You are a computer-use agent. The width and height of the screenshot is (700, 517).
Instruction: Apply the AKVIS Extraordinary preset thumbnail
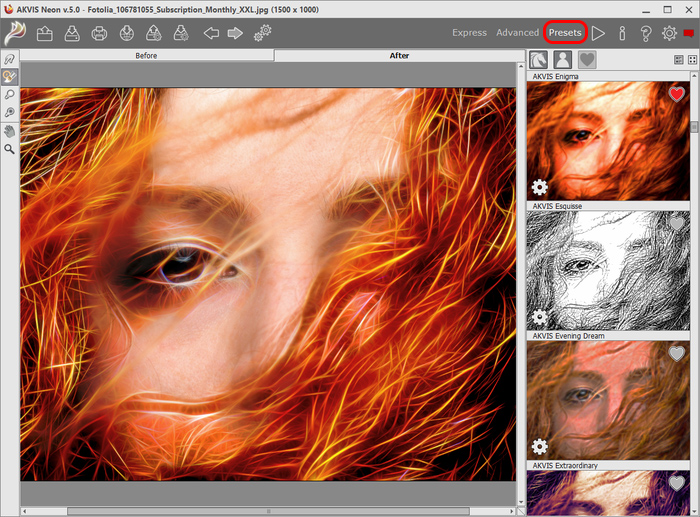coord(608,493)
